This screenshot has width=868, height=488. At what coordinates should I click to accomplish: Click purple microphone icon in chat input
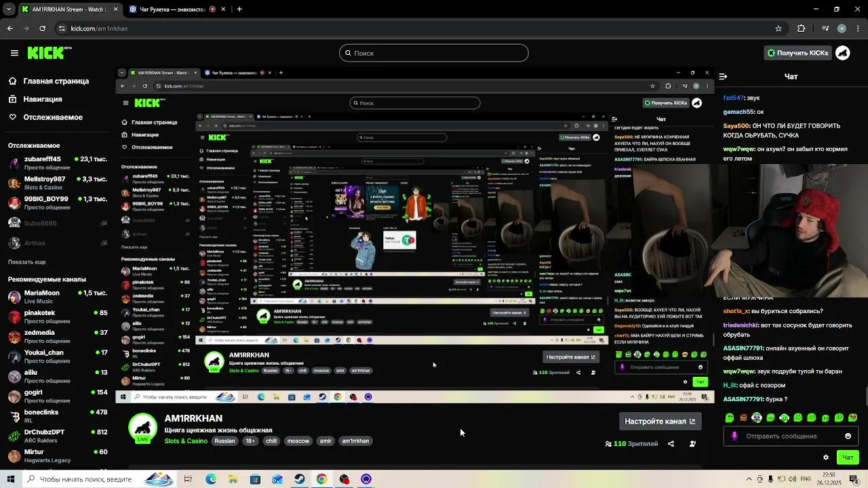tap(734, 436)
